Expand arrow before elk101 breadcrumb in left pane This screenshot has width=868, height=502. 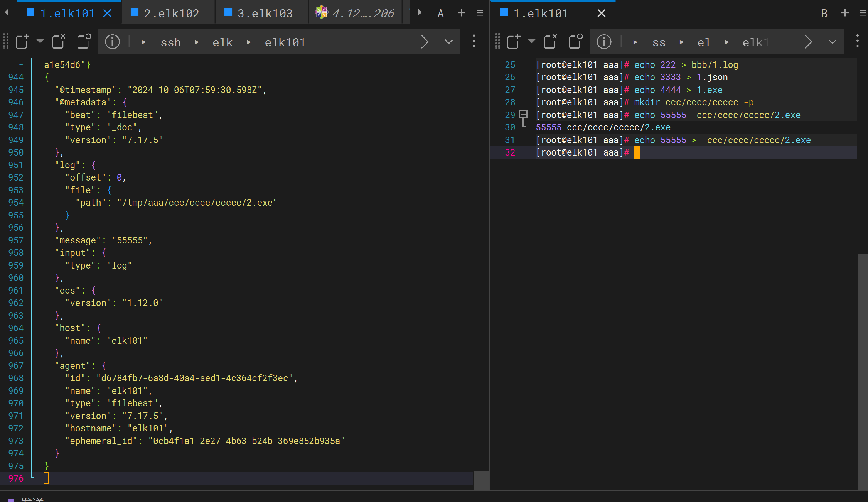point(249,42)
